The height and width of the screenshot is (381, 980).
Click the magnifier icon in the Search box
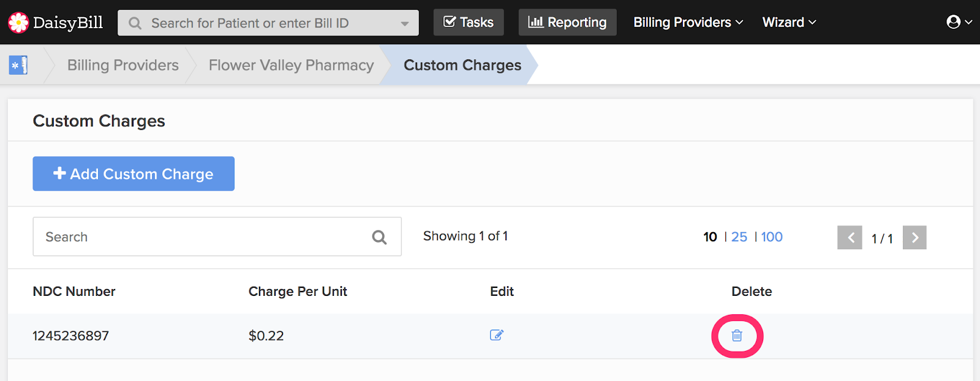(x=379, y=237)
